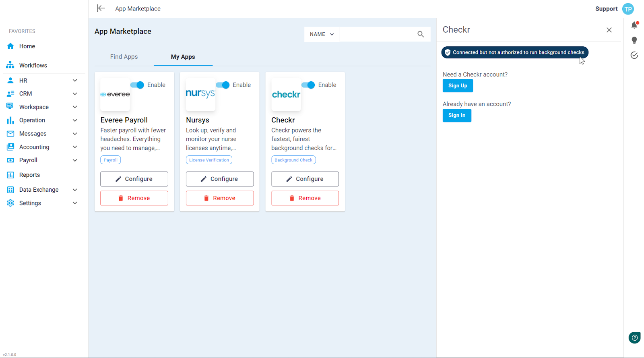644x358 pixels.
Task: Collapse sidebar with the back arrow icon
Action: (x=101, y=8)
